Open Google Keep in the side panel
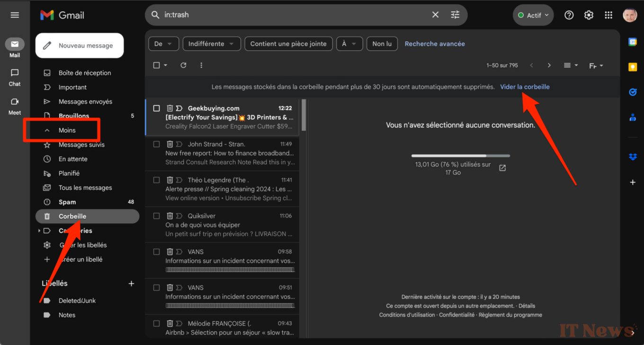644x345 pixels. [633, 67]
